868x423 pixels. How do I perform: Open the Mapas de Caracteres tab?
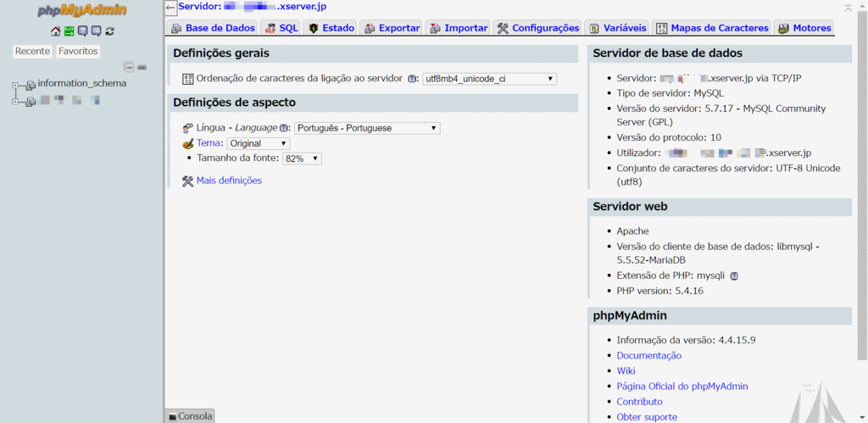(x=712, y=28)
